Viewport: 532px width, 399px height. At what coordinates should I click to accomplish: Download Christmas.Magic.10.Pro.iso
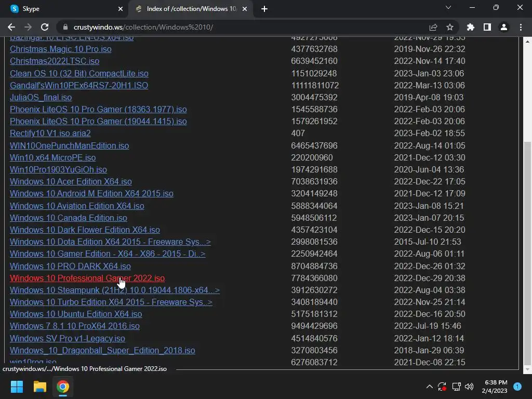tap(60, 49)
